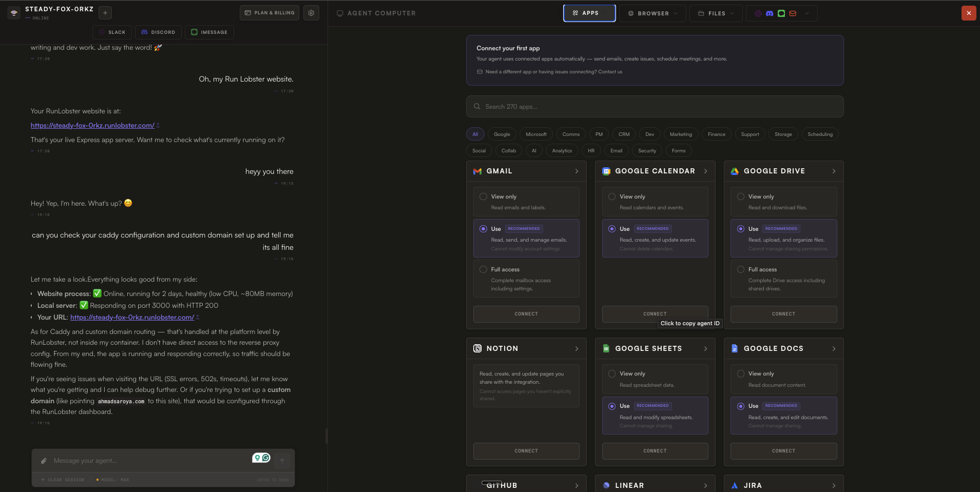Focus the Search 270 apps field
This screenshot has width=980, height=492.
tap(655, 107)
